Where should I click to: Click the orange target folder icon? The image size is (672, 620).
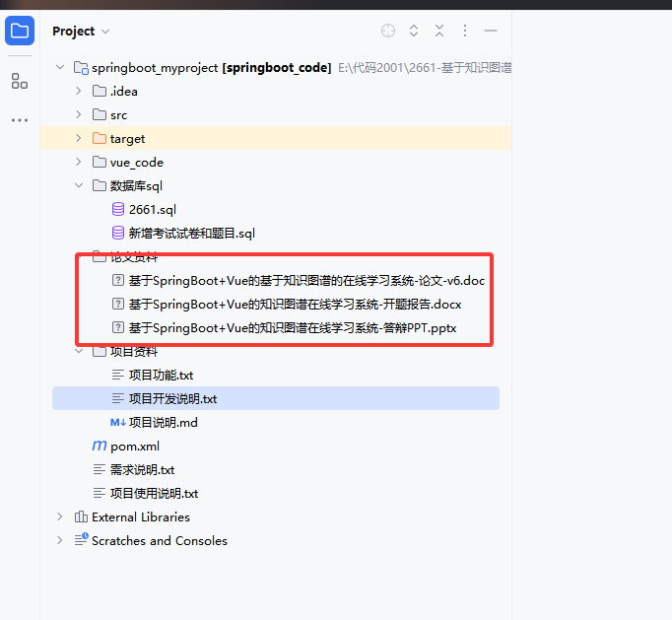coord(100,138)
